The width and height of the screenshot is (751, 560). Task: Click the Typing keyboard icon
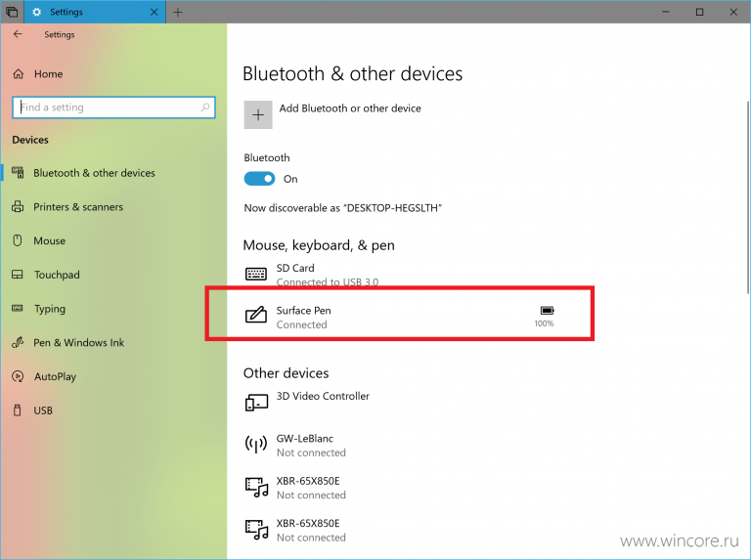click(18, 308)
